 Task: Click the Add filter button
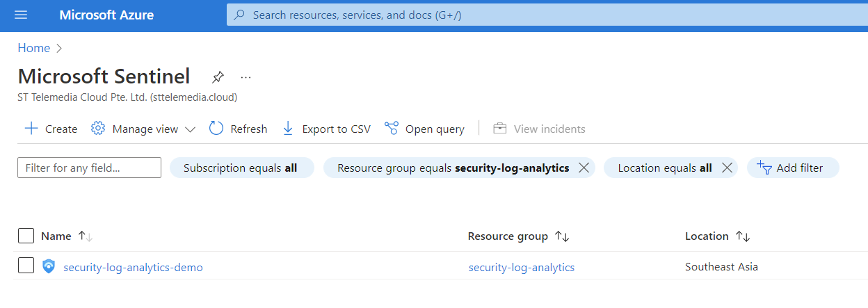tap(792, 168)
